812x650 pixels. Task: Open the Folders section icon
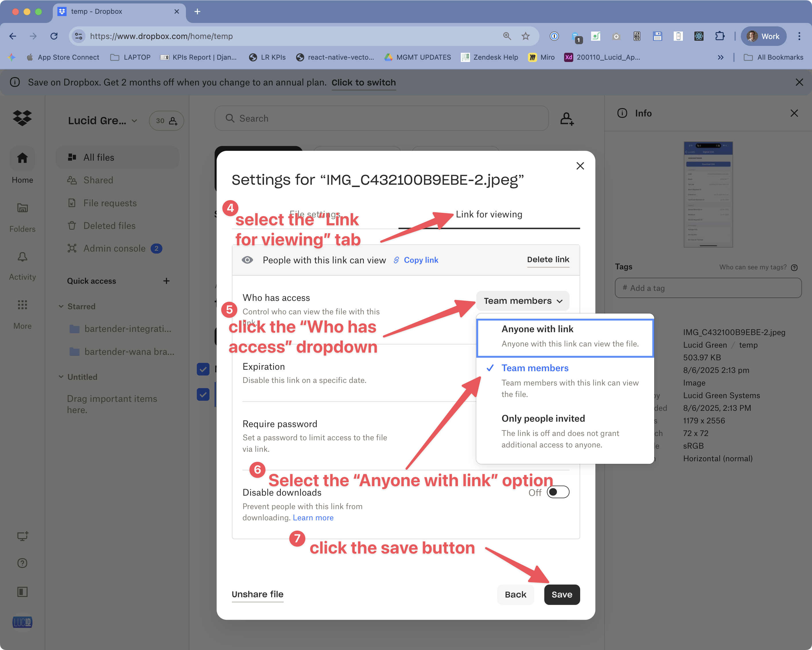click(22, 208)
